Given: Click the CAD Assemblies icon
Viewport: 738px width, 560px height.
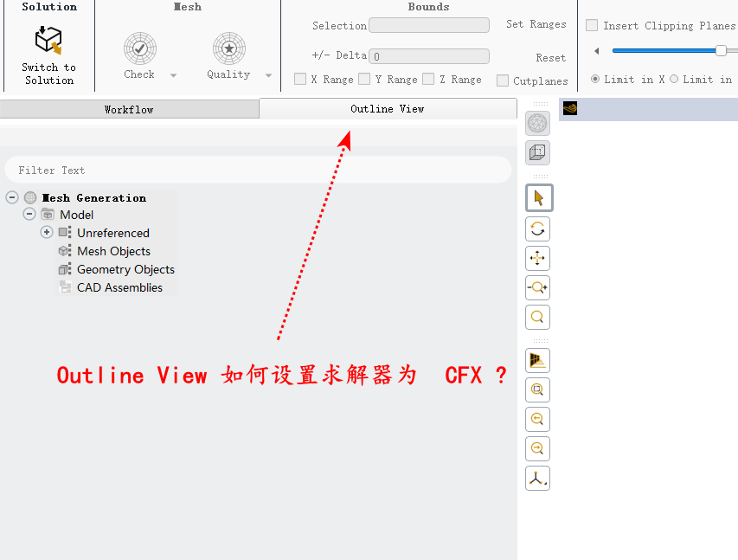Looking at the screenshot, I should coord(65,286).
